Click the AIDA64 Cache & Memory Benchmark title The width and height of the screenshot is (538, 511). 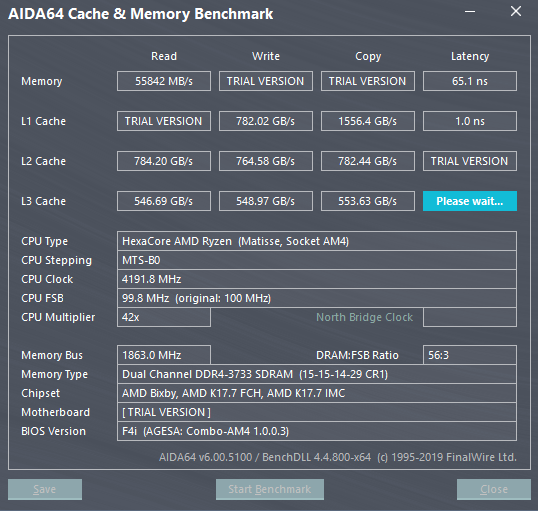140,14
